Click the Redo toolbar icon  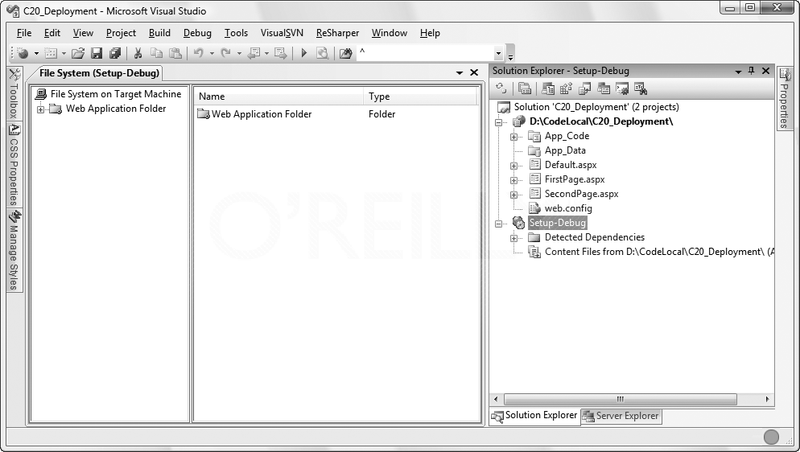click(226, 53)
